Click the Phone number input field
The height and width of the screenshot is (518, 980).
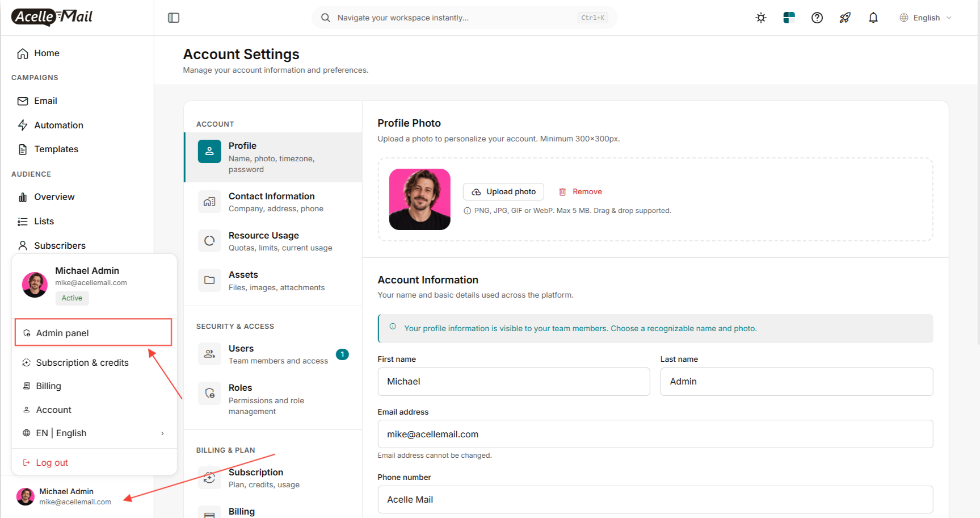coord(655,500)
